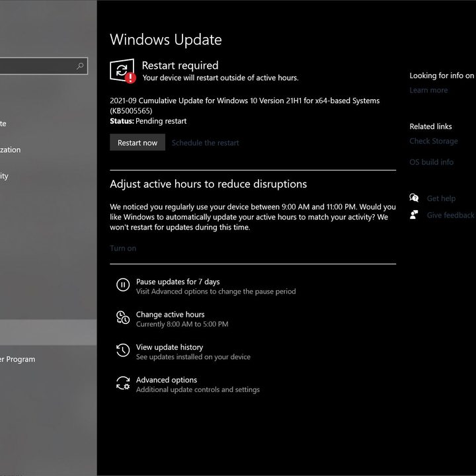Click the Get help chat icon
This screenshot has width=476, height=476.
414,198
